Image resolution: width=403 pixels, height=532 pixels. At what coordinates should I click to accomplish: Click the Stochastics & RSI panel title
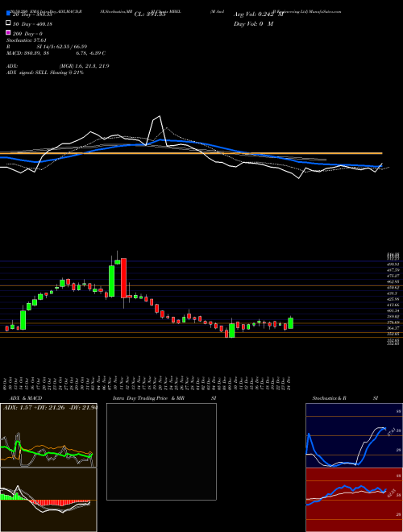345,398
